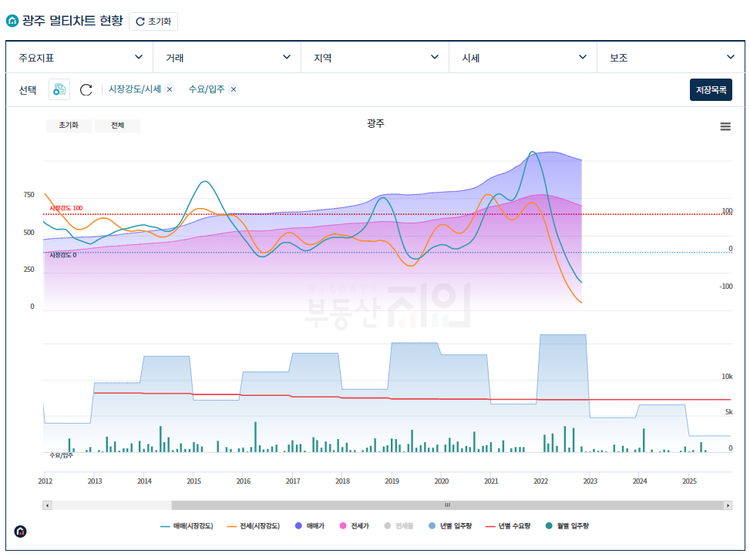Click the 수요/입주 selected tag label
Image resolution: width=750 pixels, height=560 pixels.
pyautogui.click(x=206, y=89)
